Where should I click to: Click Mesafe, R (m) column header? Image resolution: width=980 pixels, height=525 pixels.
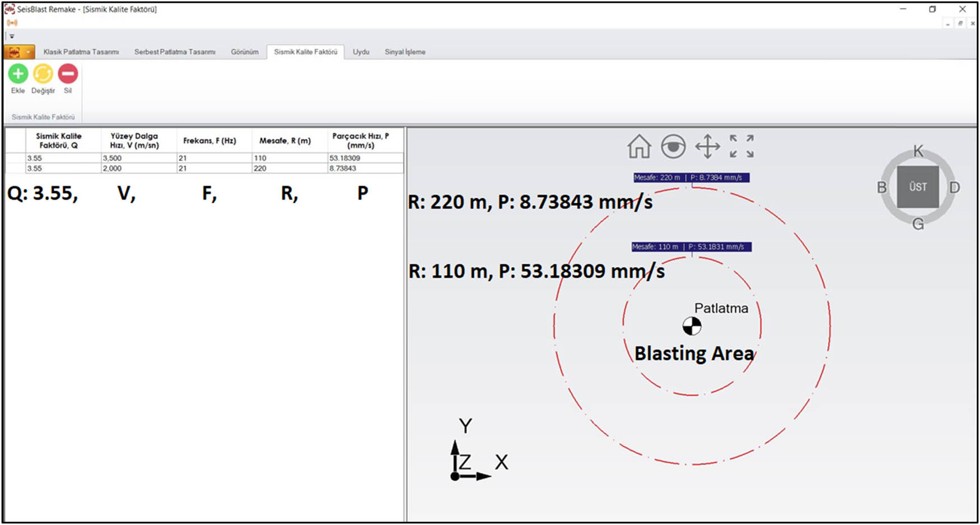tap(290, 141)
